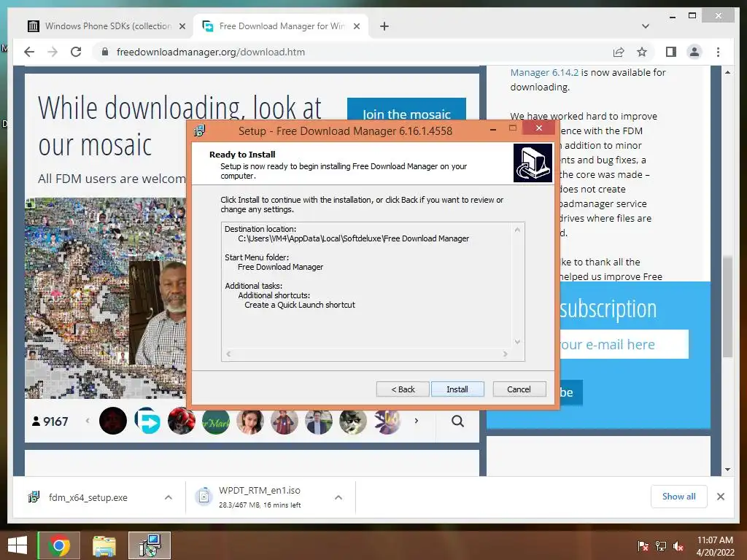Open Chrome three-dot menu
Image resolution: width=747 pixels, height=560 pixels.
(718, 52)
